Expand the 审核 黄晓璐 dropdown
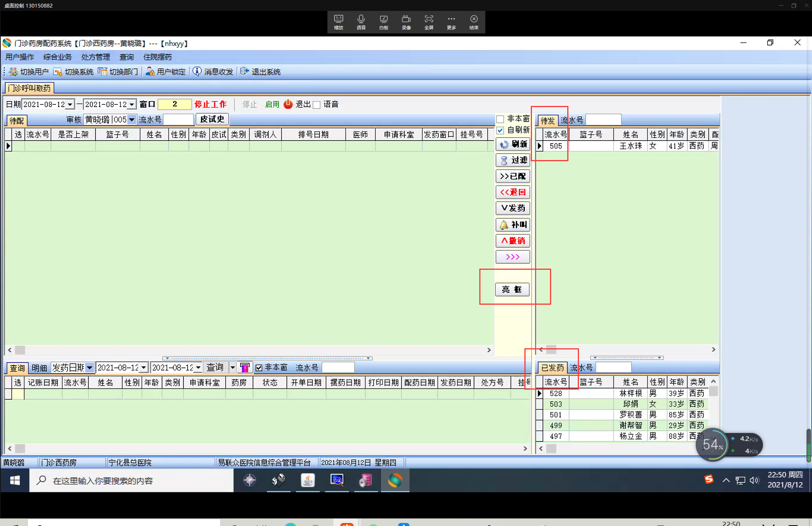Image resolution: width=812 pixels, height=526 pixels. (x=132, y=119)
